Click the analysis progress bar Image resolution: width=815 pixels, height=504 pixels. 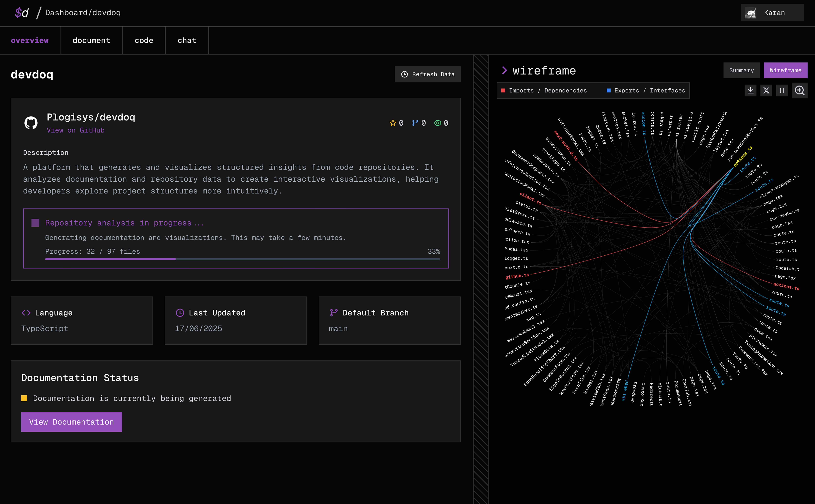[243, 259]
